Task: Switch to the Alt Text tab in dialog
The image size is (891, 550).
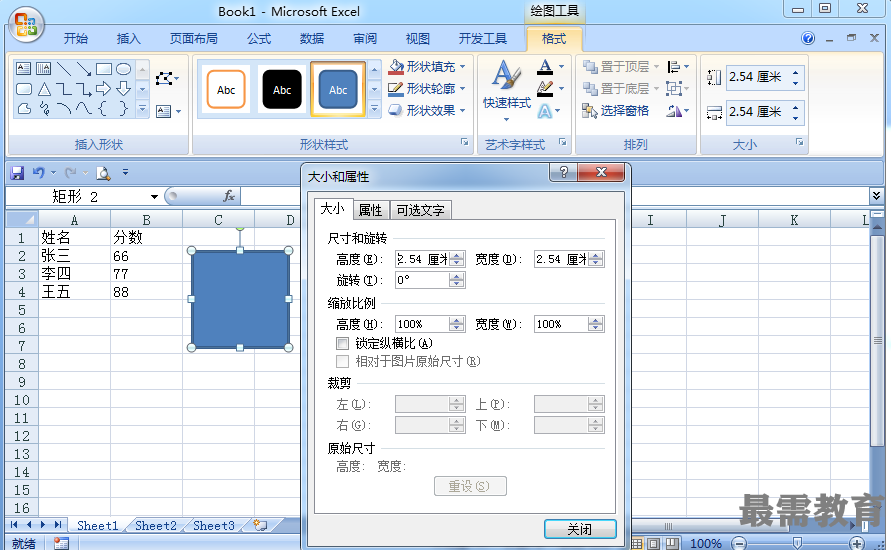Action: point(420,210)
